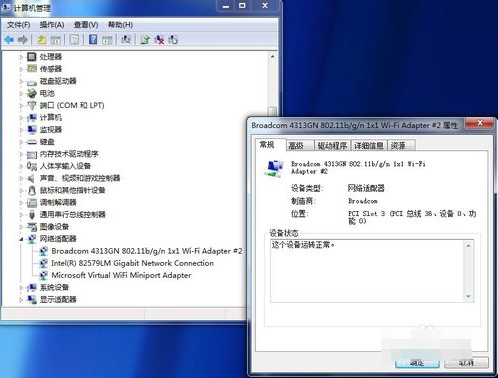Click the red X Uninstall device icon
The image size is (498, 378).
(x=159, y=40)
